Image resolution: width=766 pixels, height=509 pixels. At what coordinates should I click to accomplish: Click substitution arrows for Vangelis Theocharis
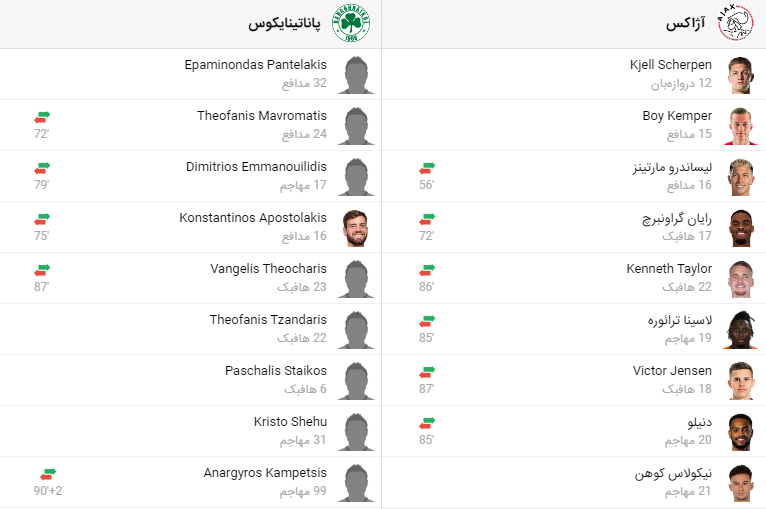(x=42, y=270)
